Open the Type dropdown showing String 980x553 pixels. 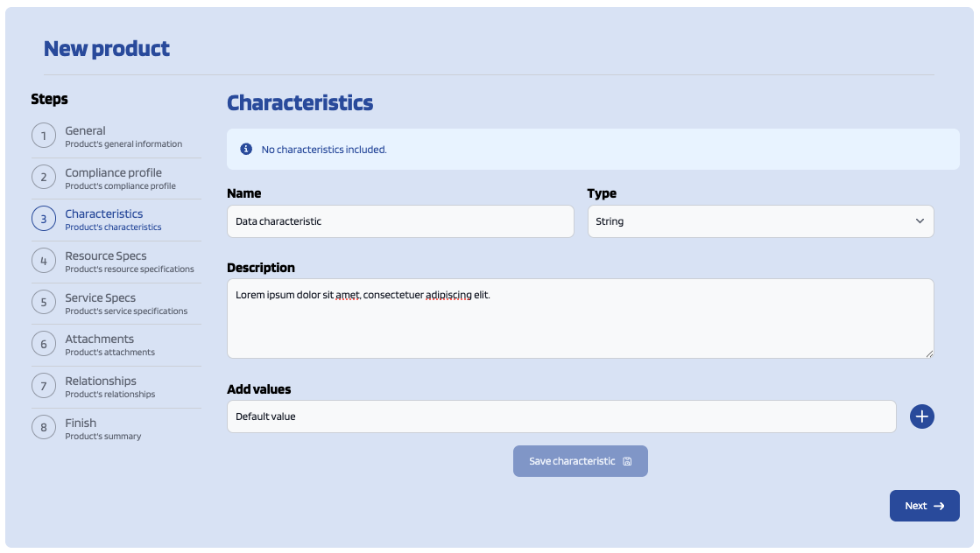[x=761, y=221]
